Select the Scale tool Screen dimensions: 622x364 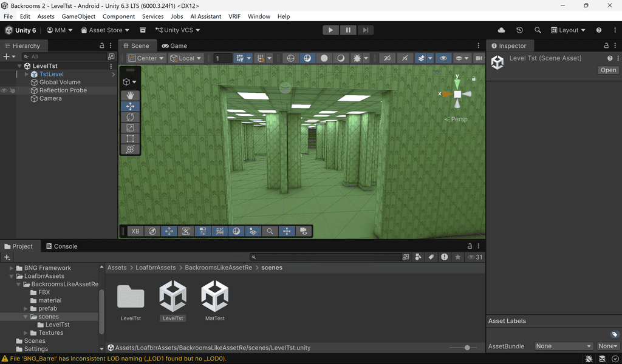pyautogui.click(x=130, y=127)
